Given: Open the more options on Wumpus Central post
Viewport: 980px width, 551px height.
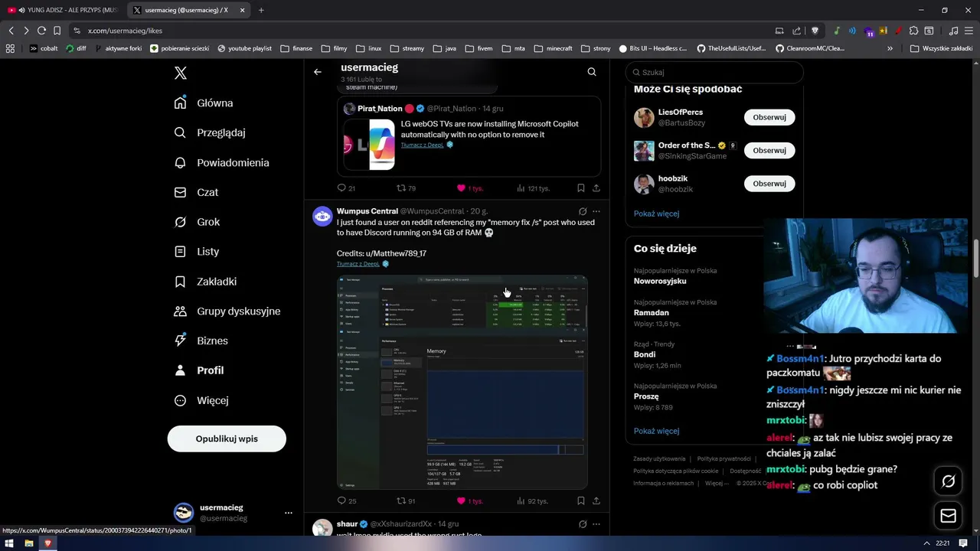Looking at the screenshot, I should coord(596,211).
